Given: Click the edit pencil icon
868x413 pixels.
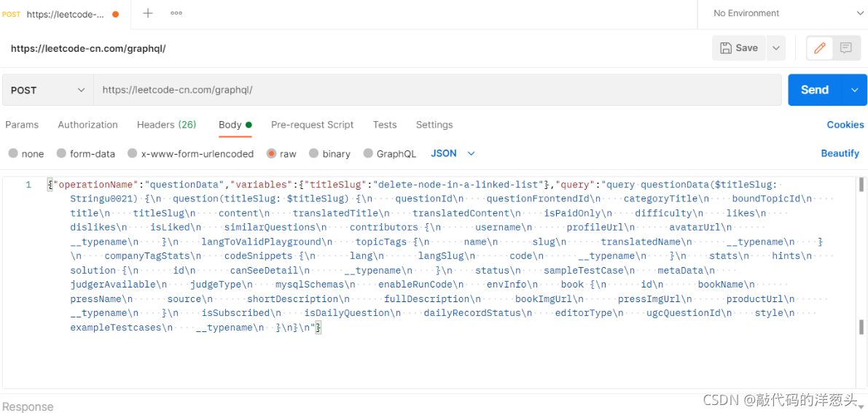Looking at the screenshot, I should point(820,48).
